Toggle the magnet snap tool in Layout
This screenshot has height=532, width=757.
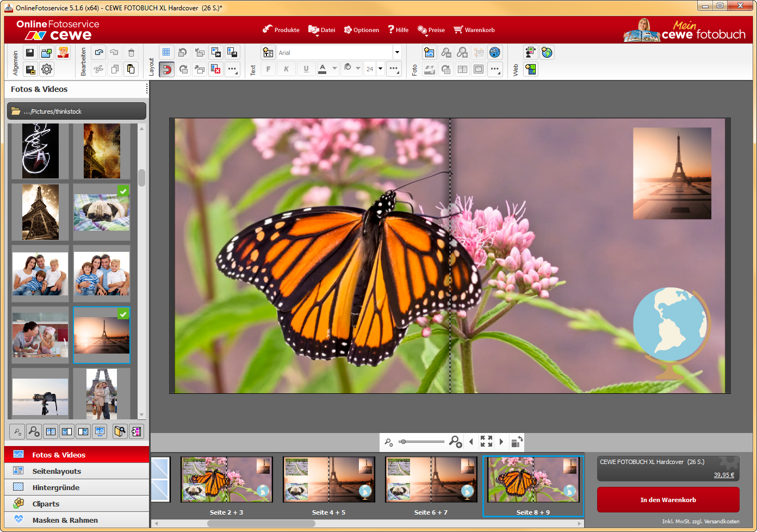coord(166,69)
